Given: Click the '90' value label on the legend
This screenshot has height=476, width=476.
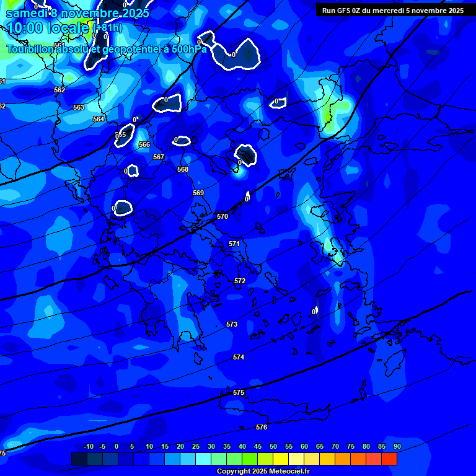Looking at the screenshot, I should (397, 447).
